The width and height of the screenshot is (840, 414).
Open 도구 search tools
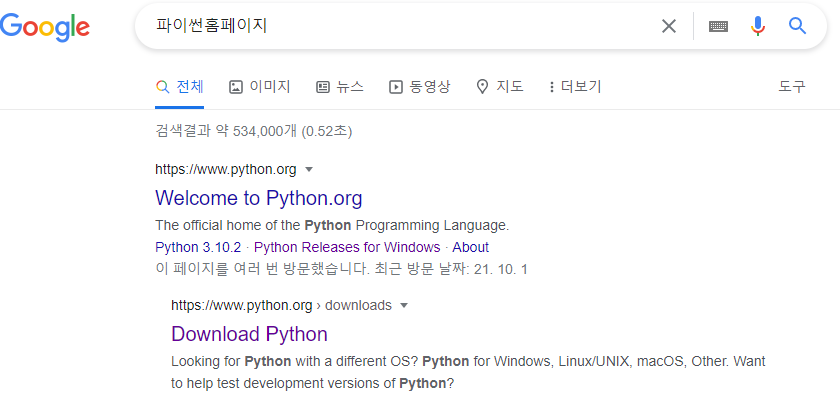click(x=792, y=87)
